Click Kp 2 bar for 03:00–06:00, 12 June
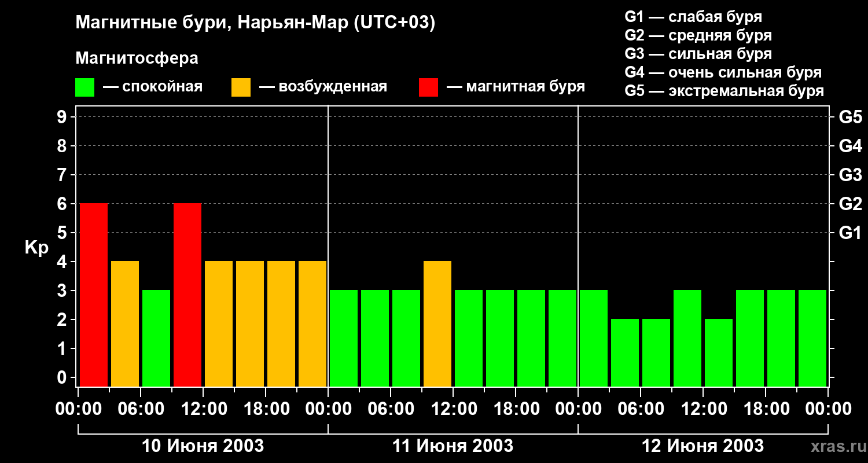 click(625, 352)
